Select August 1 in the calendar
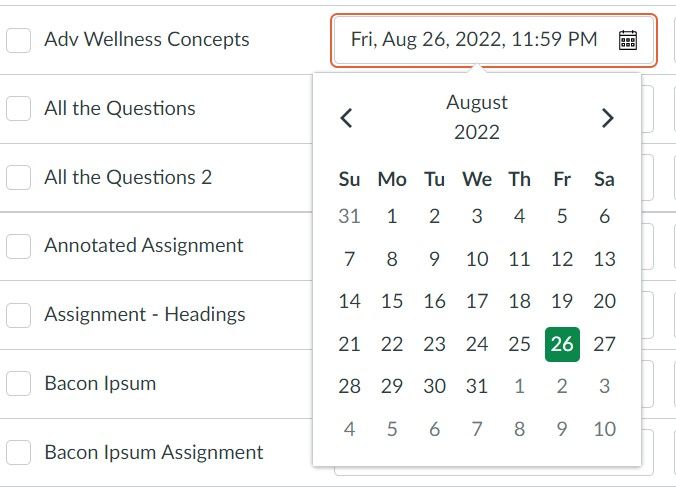The width and height of the screenshot is (676, 487). (392, 216)
